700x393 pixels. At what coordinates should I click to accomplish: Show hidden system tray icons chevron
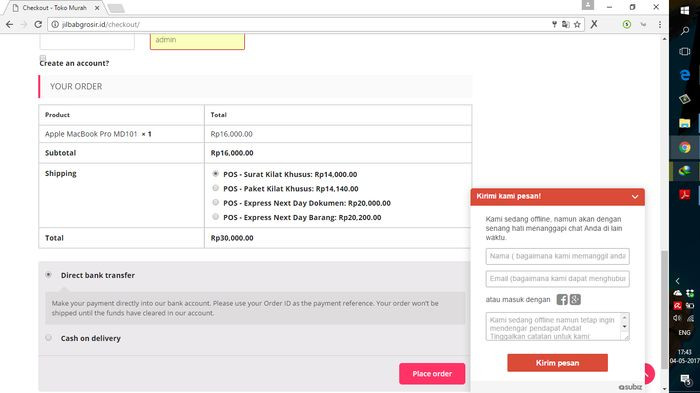(x=677, y=281)
